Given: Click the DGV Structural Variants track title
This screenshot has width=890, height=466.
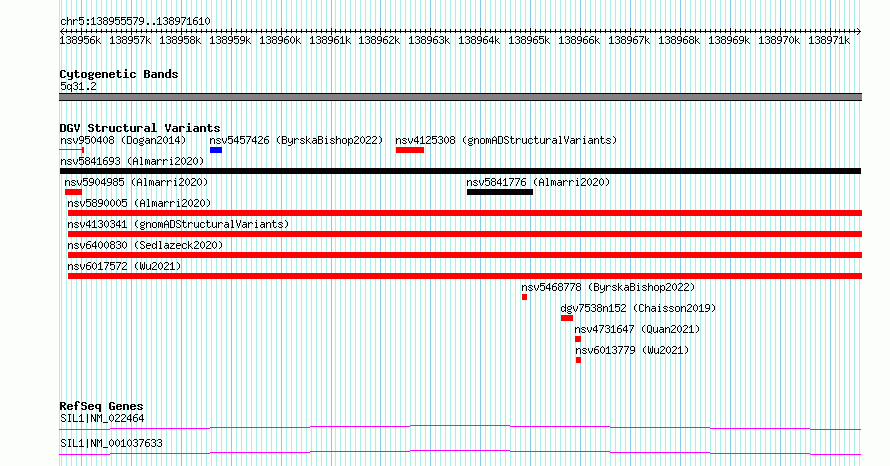Looking at the screenshot, I should coord(140,128).
